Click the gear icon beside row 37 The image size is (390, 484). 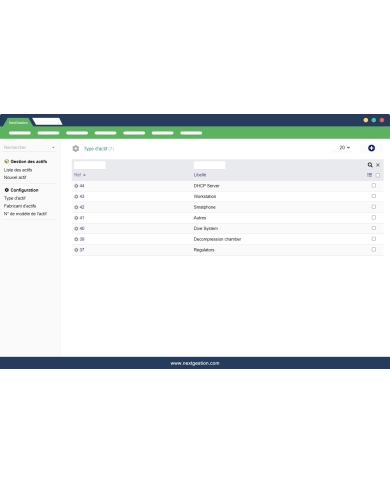[76, 250]
